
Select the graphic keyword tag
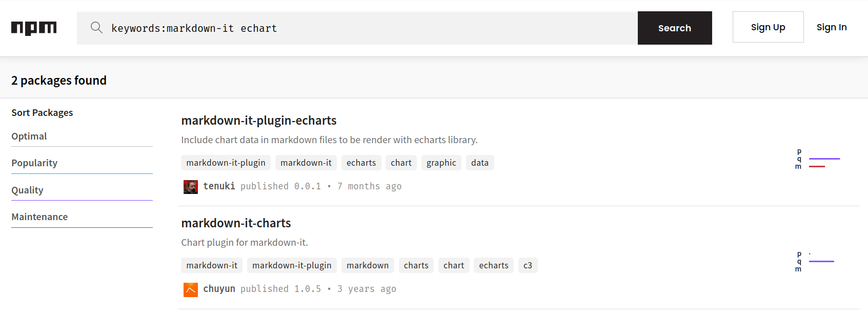pos(441,163)
